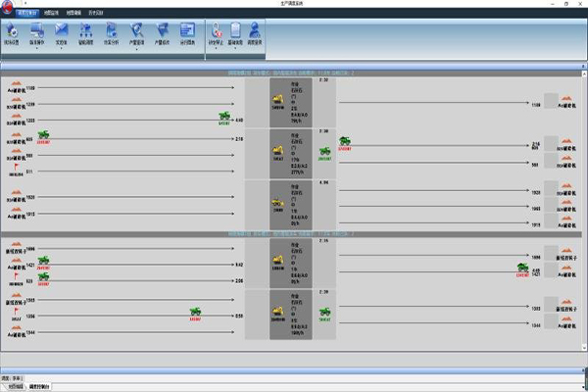Expand the bottom panel using its header arrow
Image resolution: width=588 pixels, height=392 pixels.
pos(583,370)
